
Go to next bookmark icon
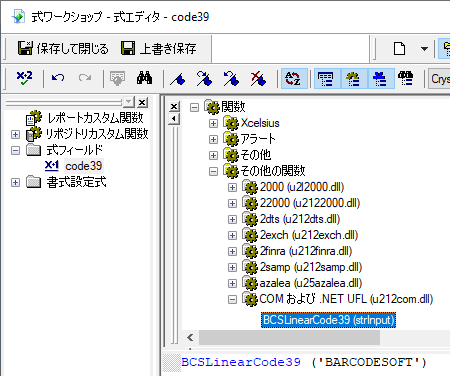[x=204, y=79]
